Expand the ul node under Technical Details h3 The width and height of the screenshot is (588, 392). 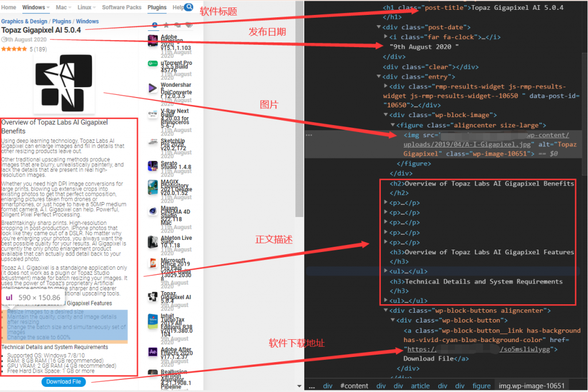click(x=385, y=300)
